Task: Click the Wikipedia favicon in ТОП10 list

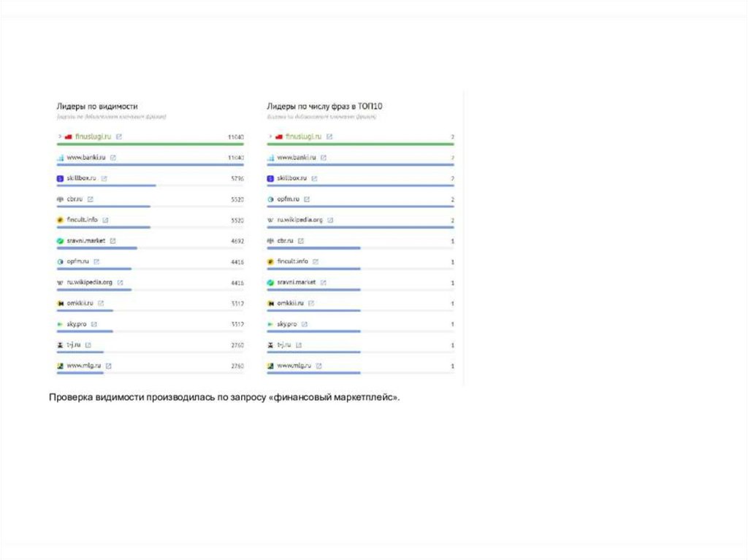Action: click(270, 220)
